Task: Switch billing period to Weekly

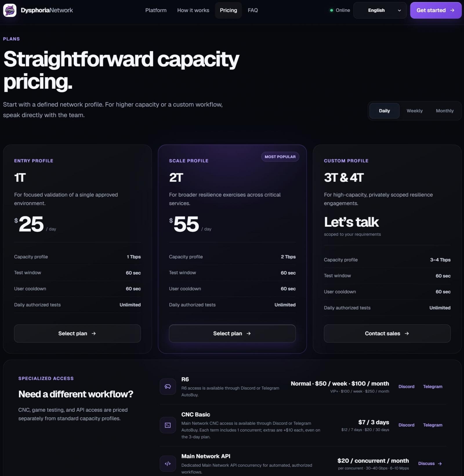Action: (x=414, y=111)
